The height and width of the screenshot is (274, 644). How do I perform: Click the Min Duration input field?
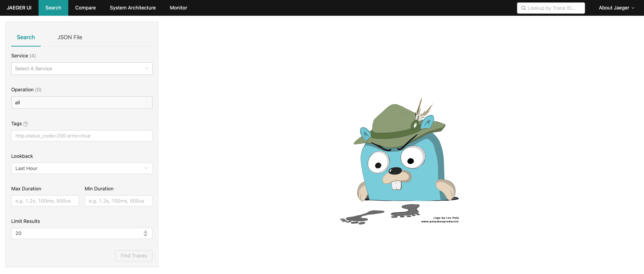pos(119,201)
